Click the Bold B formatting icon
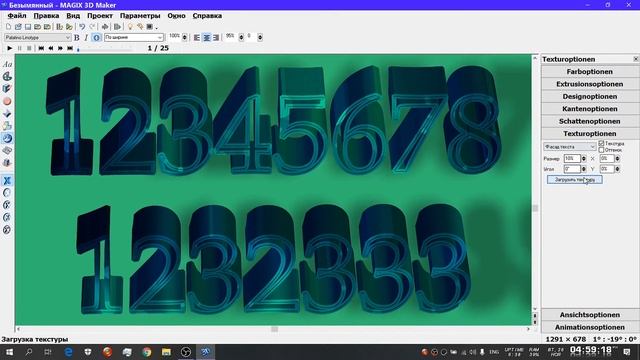The image size is (640, 360). (x=76, y=38)
